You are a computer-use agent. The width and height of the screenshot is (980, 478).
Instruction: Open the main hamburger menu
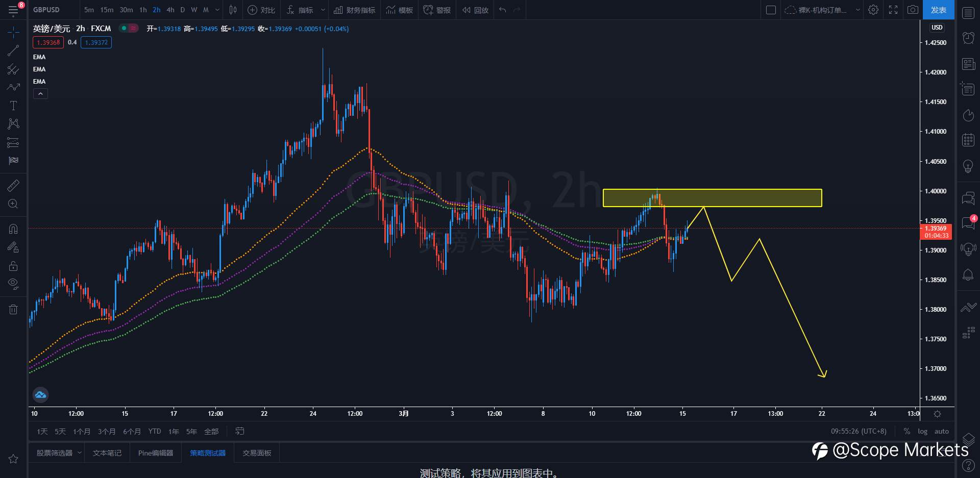14,10
